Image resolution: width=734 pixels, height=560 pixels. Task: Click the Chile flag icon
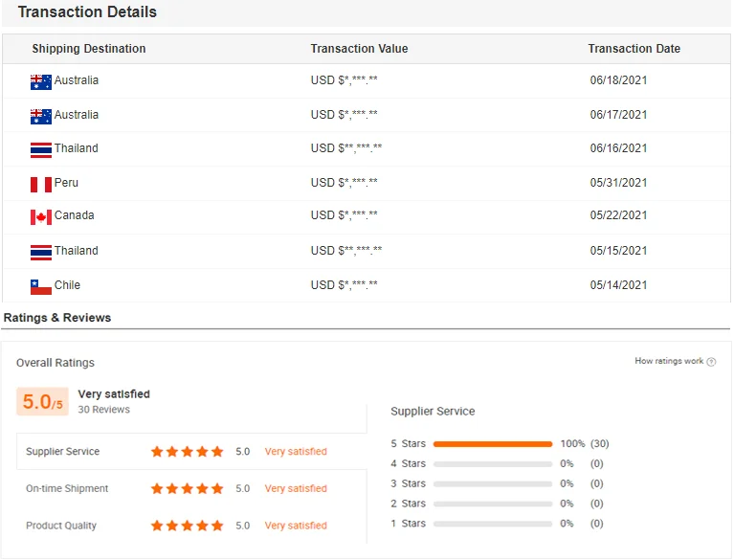[x=41, y=287]
